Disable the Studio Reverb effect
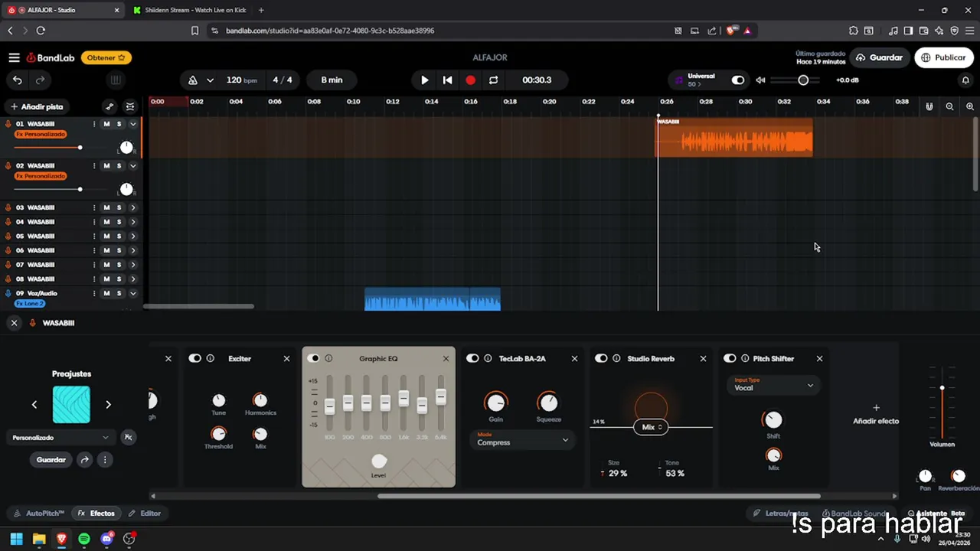 (x=601, y=358)
